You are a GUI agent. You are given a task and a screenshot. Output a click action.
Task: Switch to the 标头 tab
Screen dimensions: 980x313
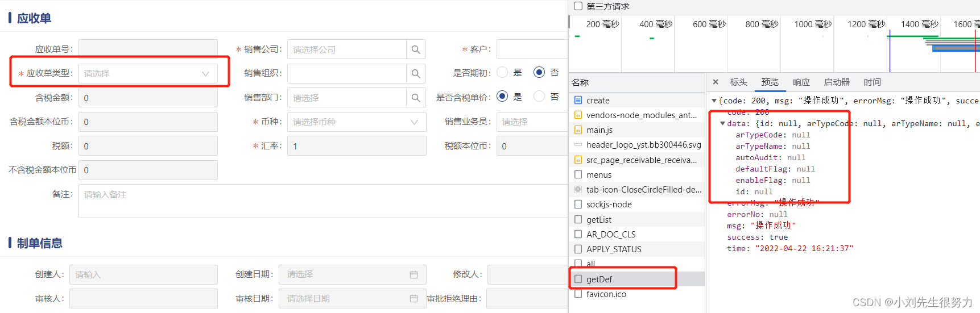coord(738,82)
